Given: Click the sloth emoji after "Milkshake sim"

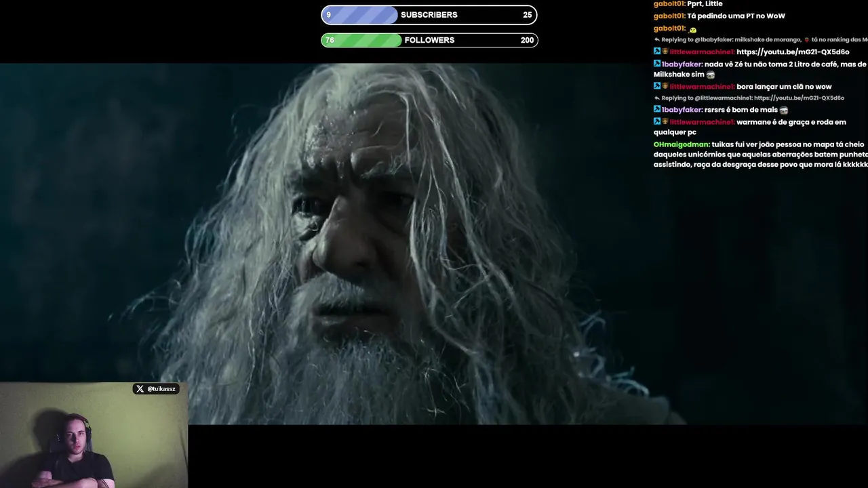Looking at the screenshot, I should pyautogui.click(x=711, y=75).
